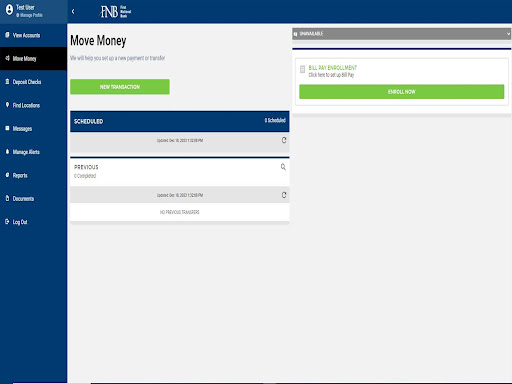Click the Manage Alerts bell icon
Image resolution: width=512 pixels, height=384 pixels.
pyautogui.click(x=7, y=152)
